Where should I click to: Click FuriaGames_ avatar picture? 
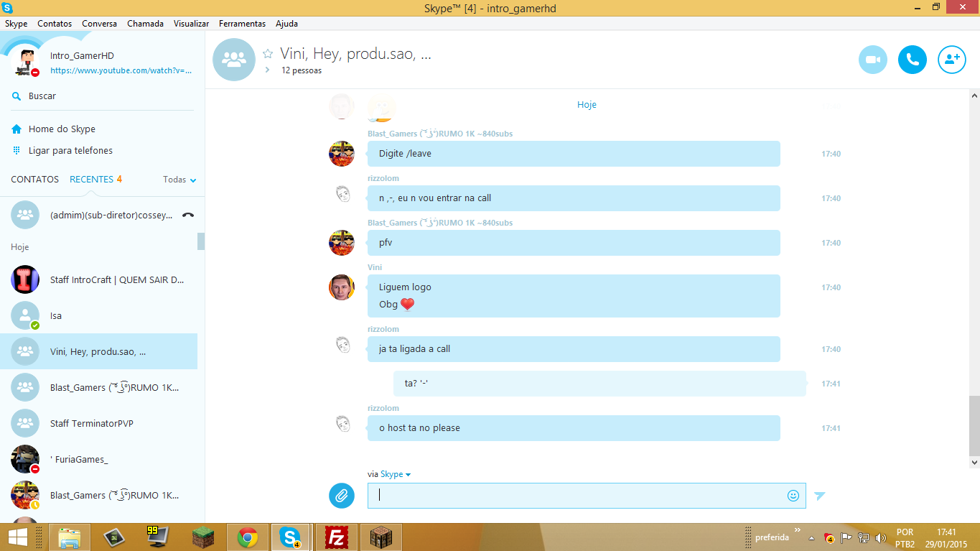tap(25, 459)
